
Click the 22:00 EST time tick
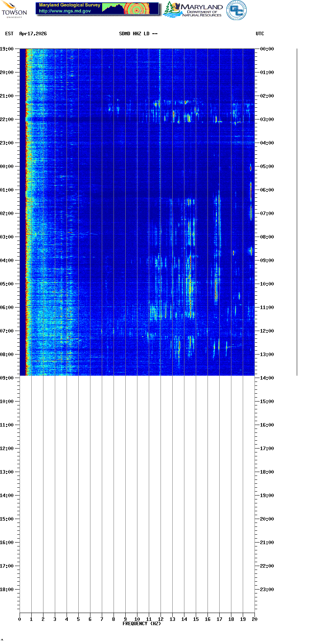tap(7, 119)
